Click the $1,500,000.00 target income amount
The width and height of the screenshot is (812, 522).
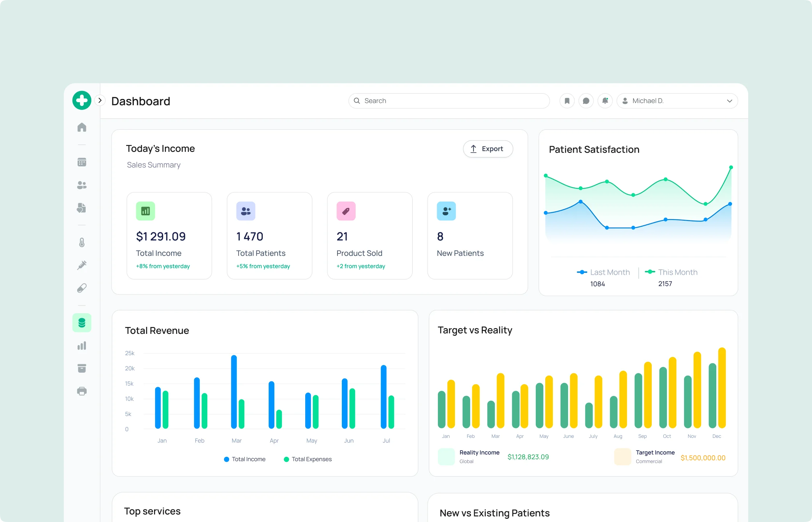point(703,458)
